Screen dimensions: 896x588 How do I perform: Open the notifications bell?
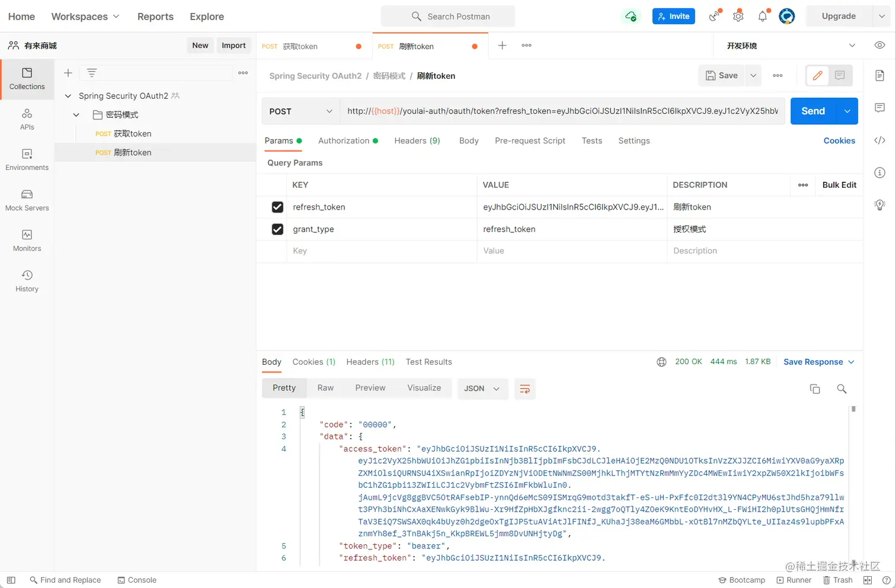tap(763, 17)
